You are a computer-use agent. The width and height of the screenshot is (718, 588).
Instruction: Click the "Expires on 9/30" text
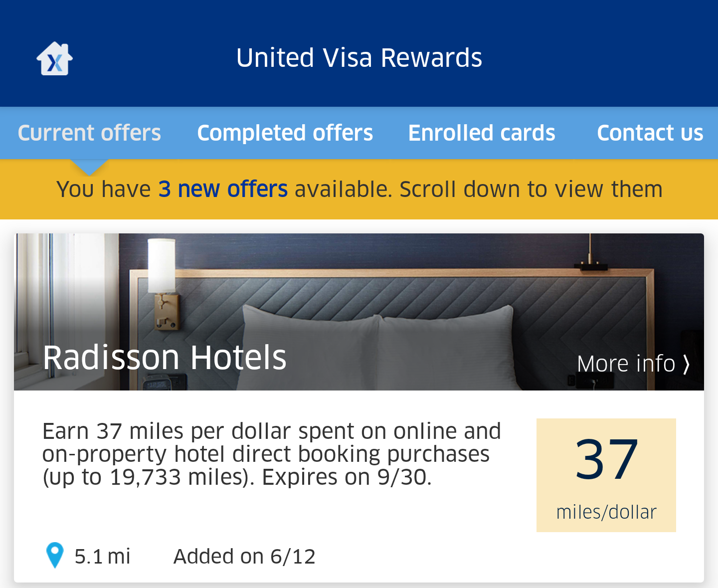tap(347, 477)
